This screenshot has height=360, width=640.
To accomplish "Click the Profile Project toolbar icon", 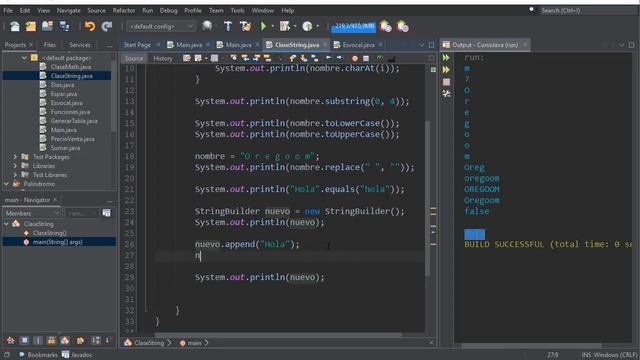I will [x=307, y=27].
